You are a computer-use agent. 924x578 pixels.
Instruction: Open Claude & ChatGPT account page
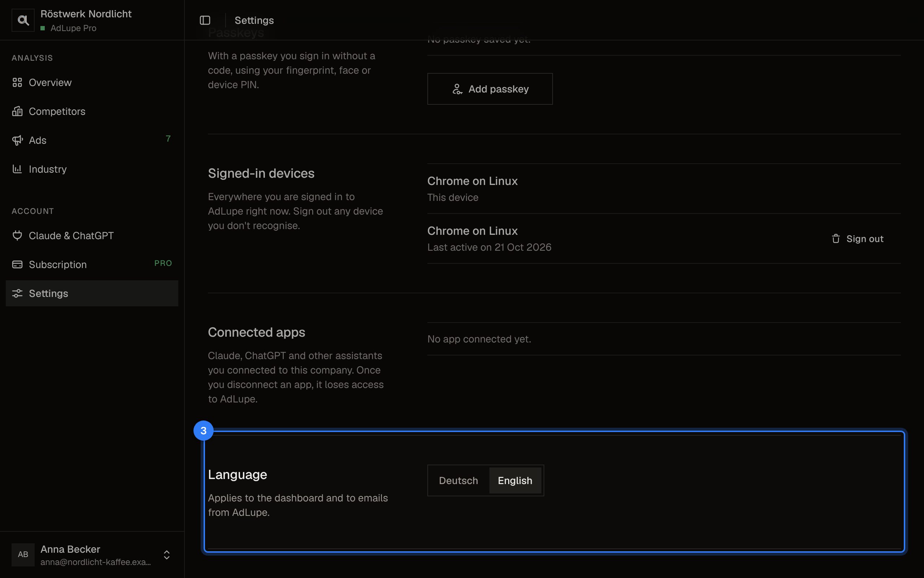tap(92, 236)
